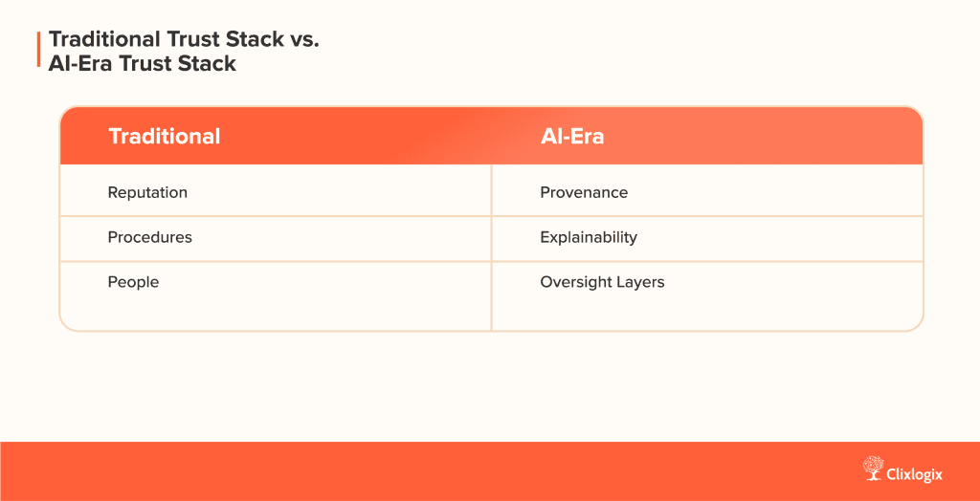Click the Provenance table cell
Viewport: 980px width, 501px height.
tap(584, 192)
